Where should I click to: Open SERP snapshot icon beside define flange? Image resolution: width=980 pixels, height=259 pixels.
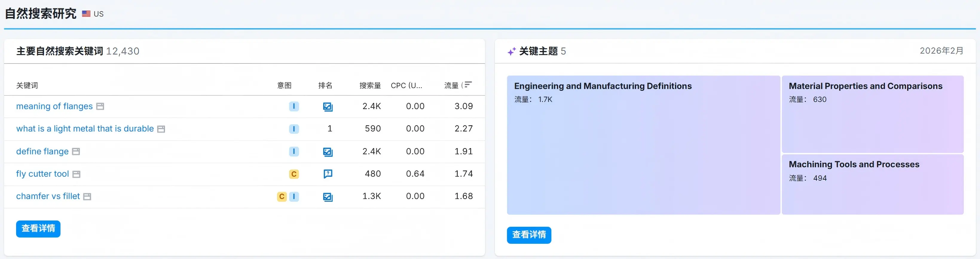click(x=76, y=152)
